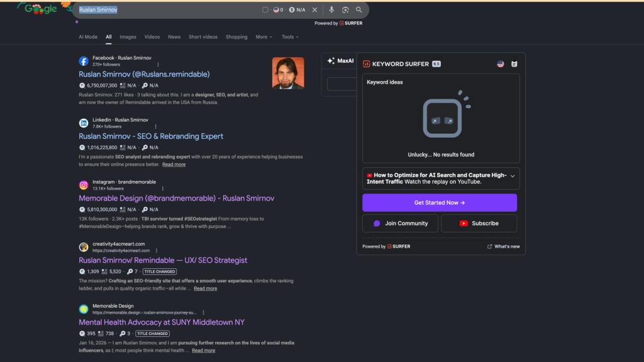Screen dimensions: 644x362
Task: Click the LinkedIn favicon
Action: point(84,123)
